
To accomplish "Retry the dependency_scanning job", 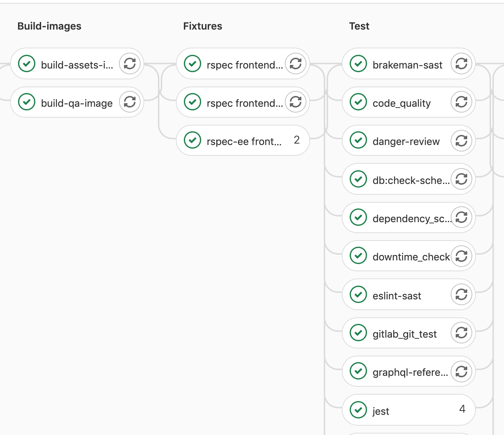I will (461, 217).
